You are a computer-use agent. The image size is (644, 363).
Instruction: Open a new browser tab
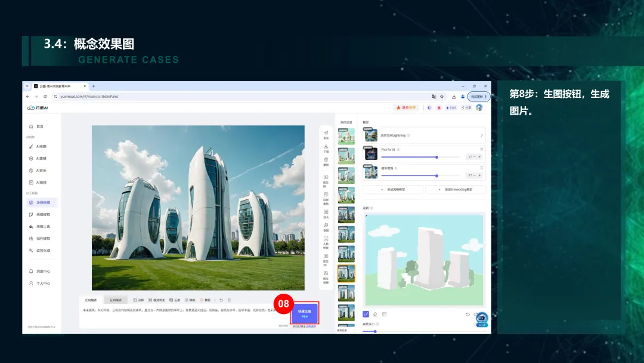[94, 87]
